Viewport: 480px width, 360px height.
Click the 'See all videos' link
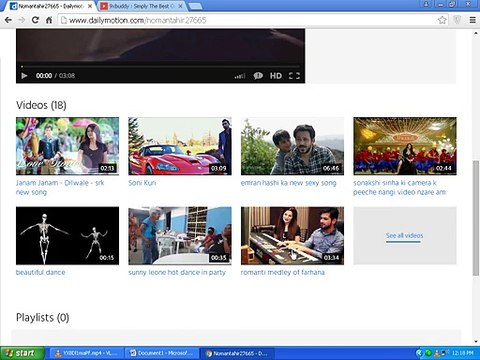click(x=405, y=236)
